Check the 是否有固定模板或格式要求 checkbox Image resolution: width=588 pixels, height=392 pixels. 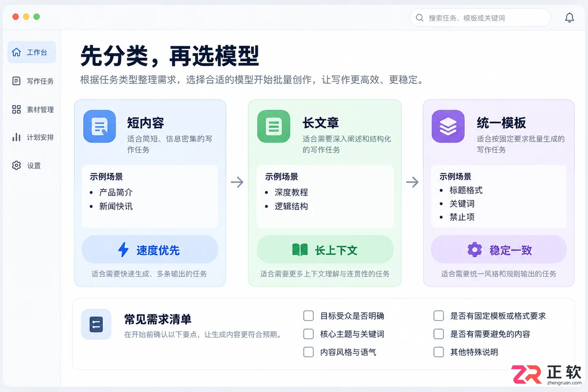[439, 316]
